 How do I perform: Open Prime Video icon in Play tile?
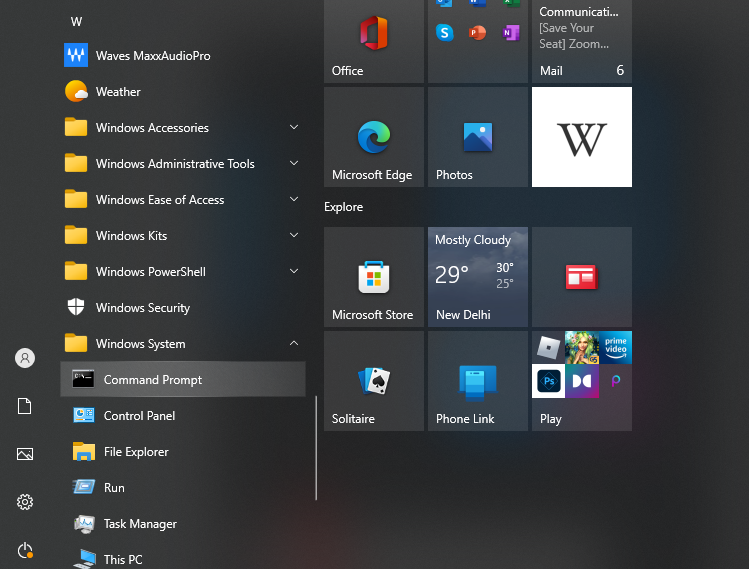coord(615,347)
